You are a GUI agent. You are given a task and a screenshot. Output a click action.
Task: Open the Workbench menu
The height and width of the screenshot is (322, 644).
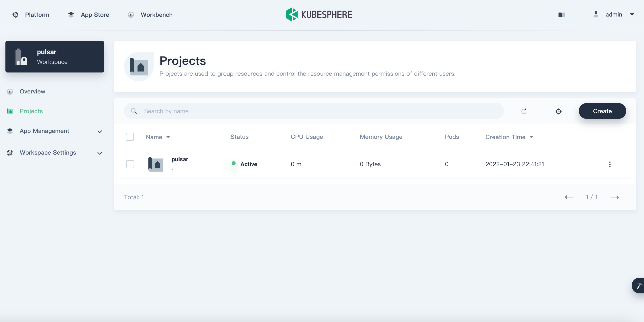point(157,15)
